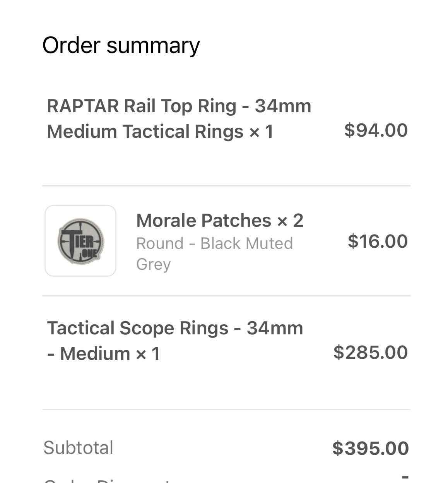Click the word Grey under Morale Patches
The image size is (448, 483).
(153, 264)
